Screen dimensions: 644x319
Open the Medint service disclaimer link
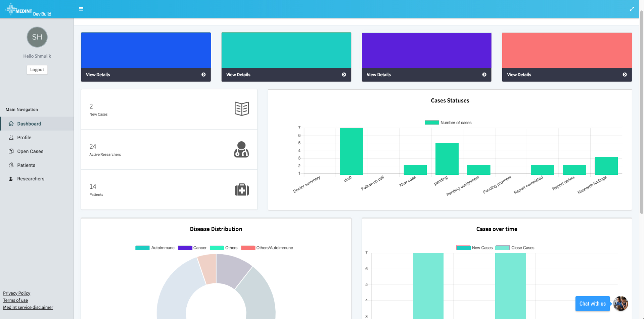click(x=28, y=307)
